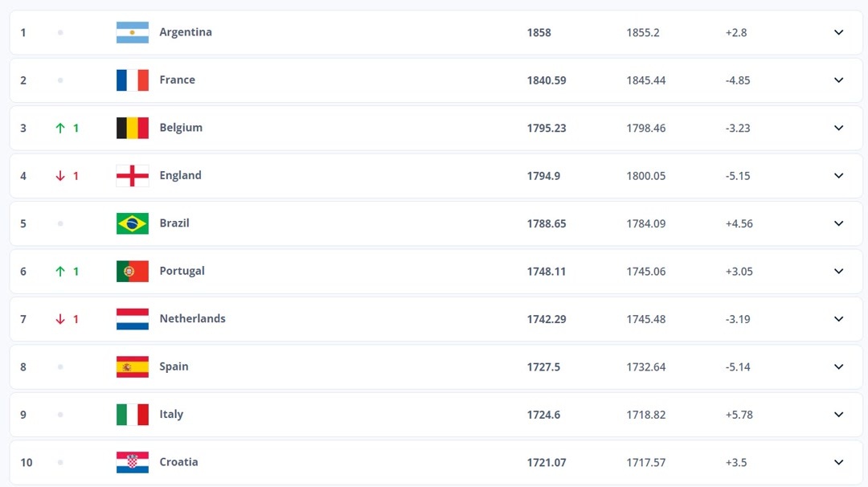
Task: Click the Brazil flag icon
Action: tap(133, 223)
